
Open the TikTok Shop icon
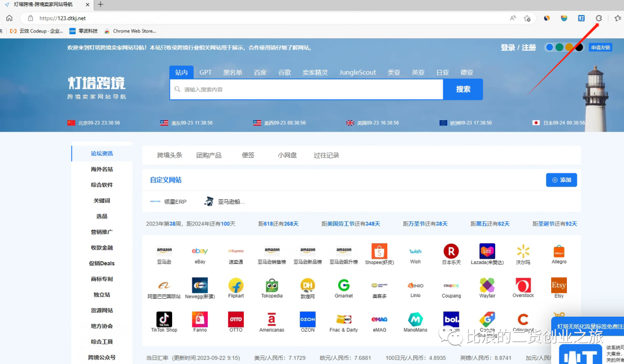coord(164,319)
